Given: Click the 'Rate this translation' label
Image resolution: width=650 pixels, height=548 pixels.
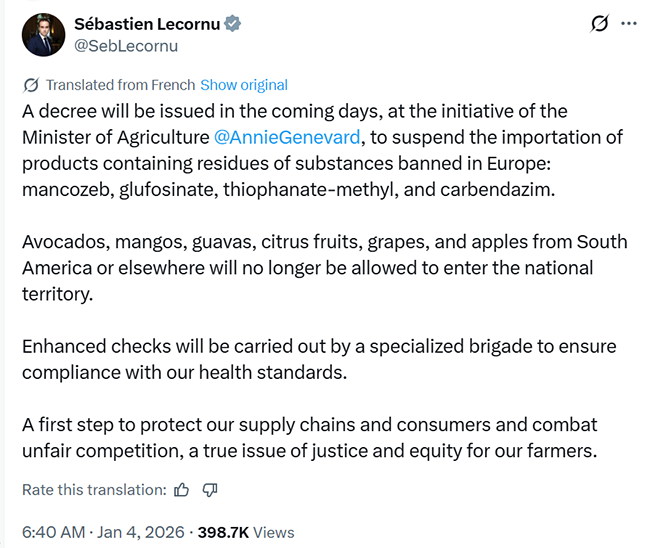Looking at the screenshot, I should 94,490.
